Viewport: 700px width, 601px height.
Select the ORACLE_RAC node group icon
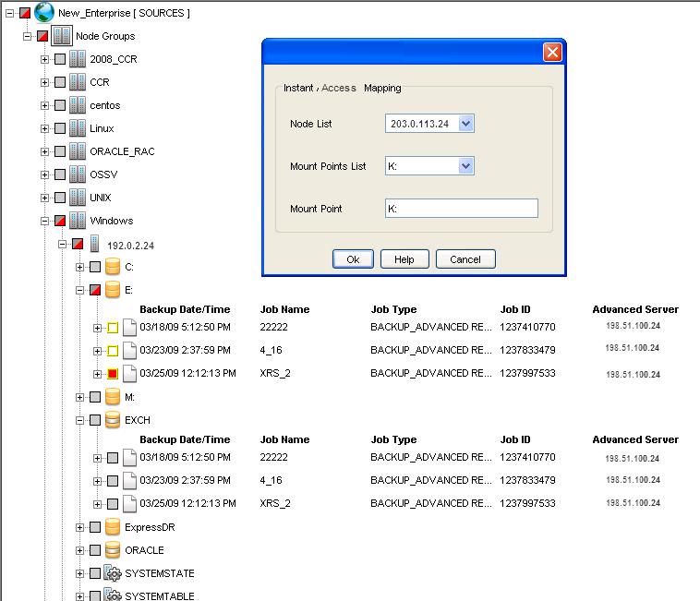tap(78, 151)
